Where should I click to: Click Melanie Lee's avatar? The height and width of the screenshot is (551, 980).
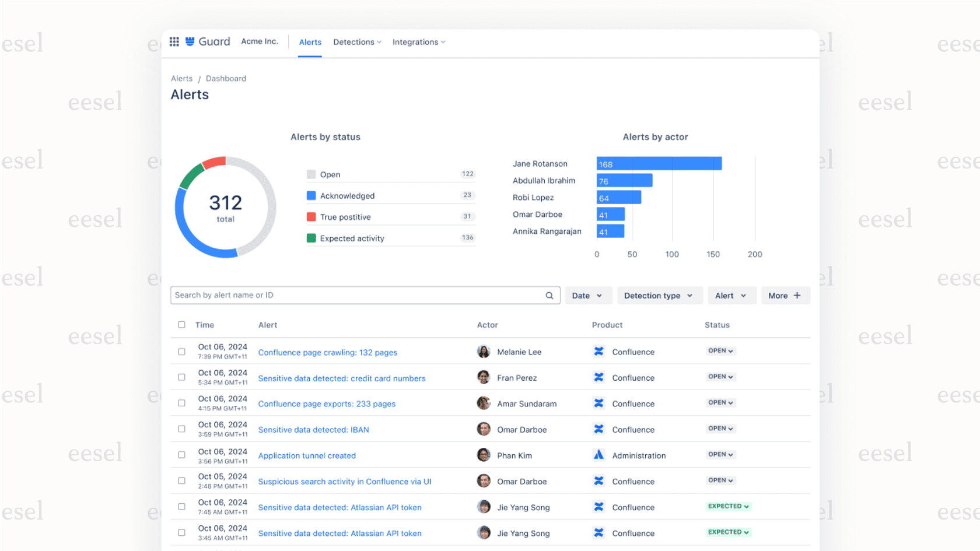click(484, 352)
